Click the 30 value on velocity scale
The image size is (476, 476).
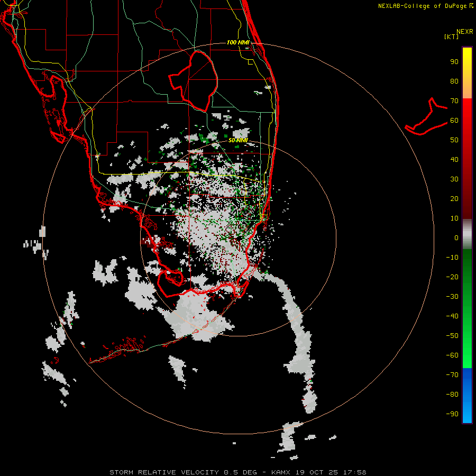(454, 179)
